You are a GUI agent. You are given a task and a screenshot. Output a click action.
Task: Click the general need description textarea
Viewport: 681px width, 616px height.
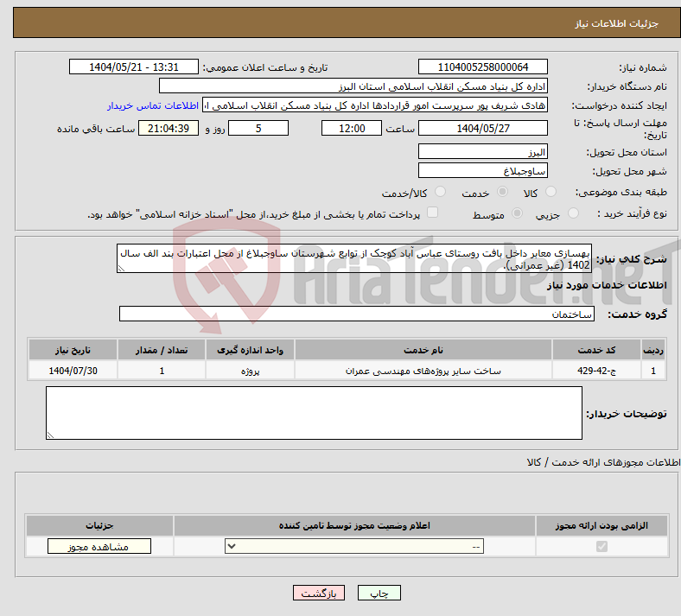click(x=354, y=258)
